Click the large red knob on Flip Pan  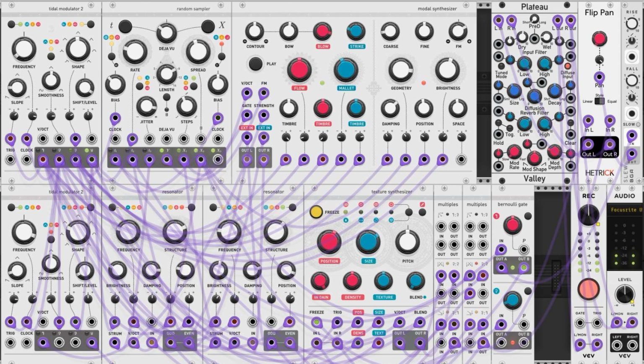pyautogui.click(x=599, y=39)
